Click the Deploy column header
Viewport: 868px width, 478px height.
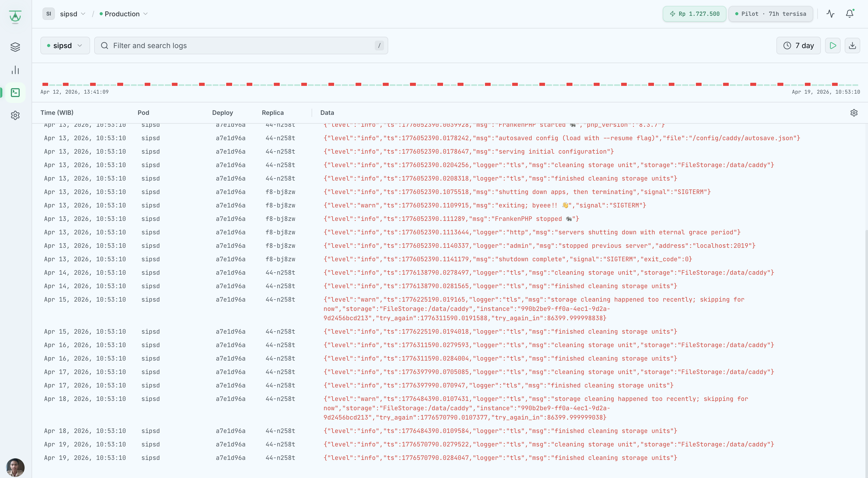[222, 113]
